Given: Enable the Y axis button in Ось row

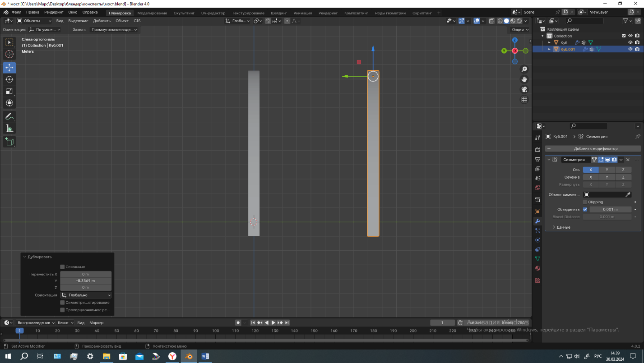Looking at the screenshot, I should [x=607, y=170].
